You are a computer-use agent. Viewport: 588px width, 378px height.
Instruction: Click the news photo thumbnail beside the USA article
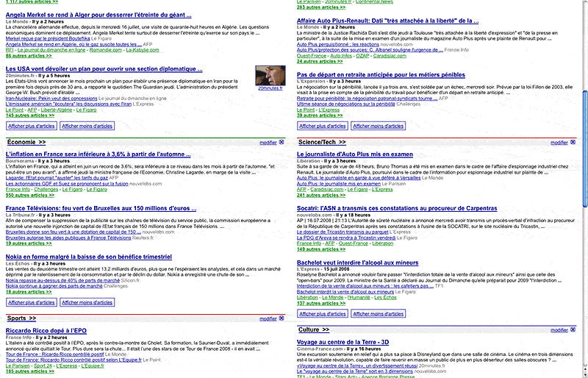point(269,76)
